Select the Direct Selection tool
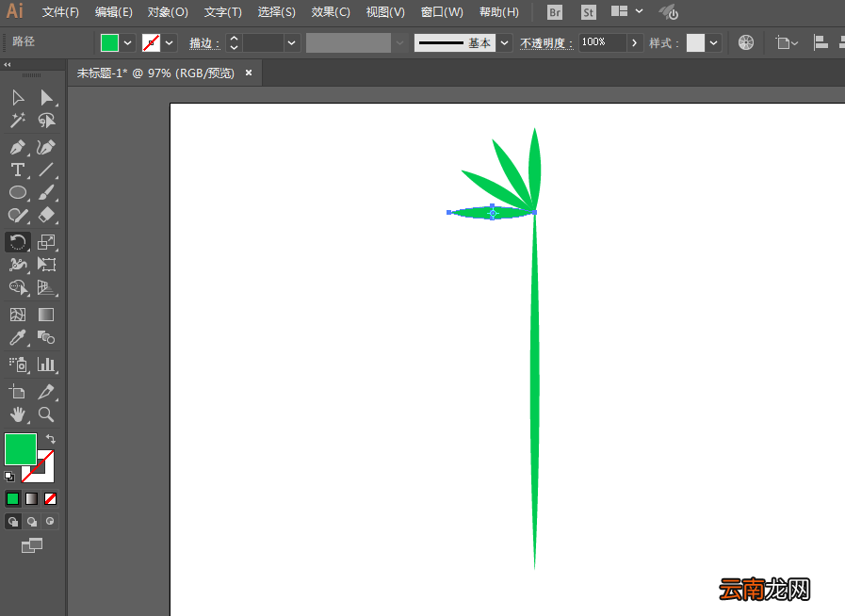 [x=46, y=98]
